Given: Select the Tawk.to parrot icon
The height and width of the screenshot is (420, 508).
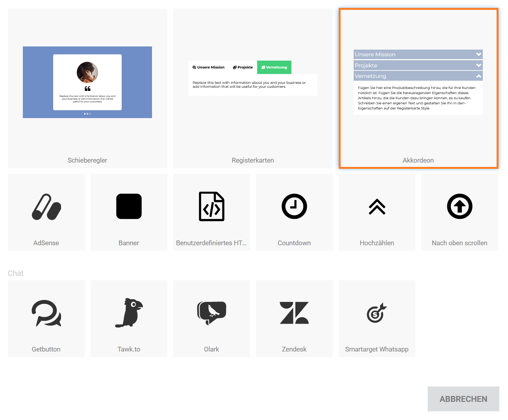Looking at the screenshot, I should (129, 313).
